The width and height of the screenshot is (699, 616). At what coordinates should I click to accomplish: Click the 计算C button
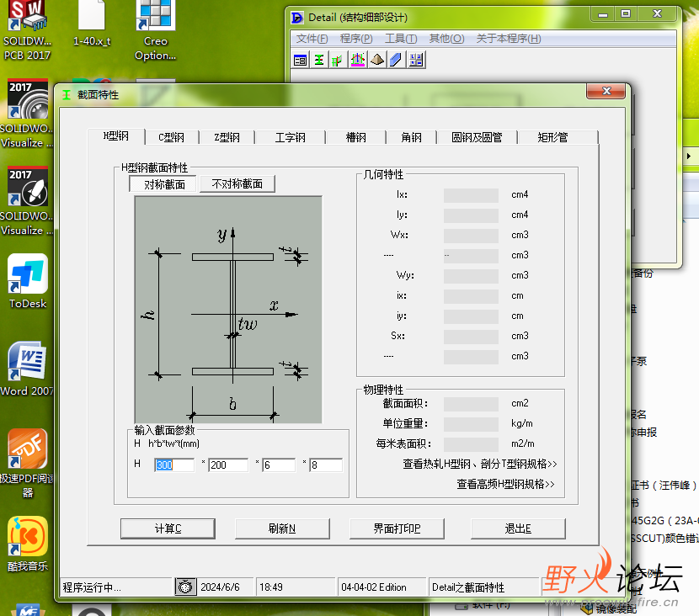click(x=168, y=528)
